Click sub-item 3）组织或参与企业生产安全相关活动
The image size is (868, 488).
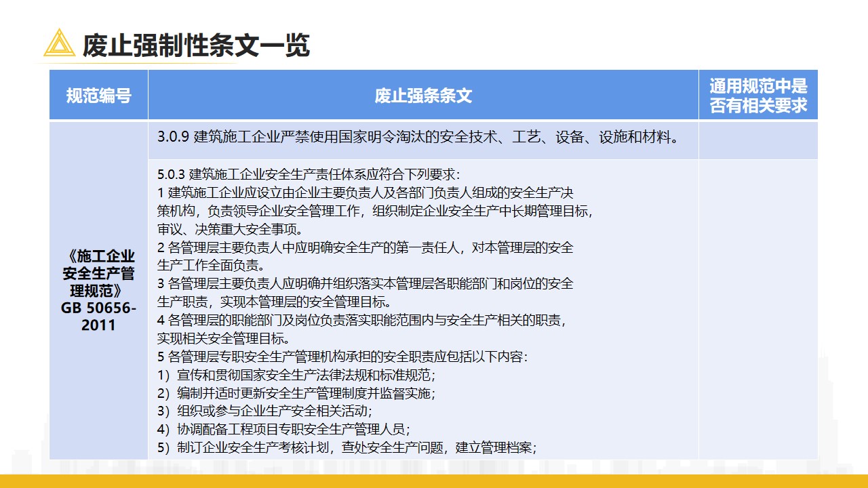[x=264, y=411]
